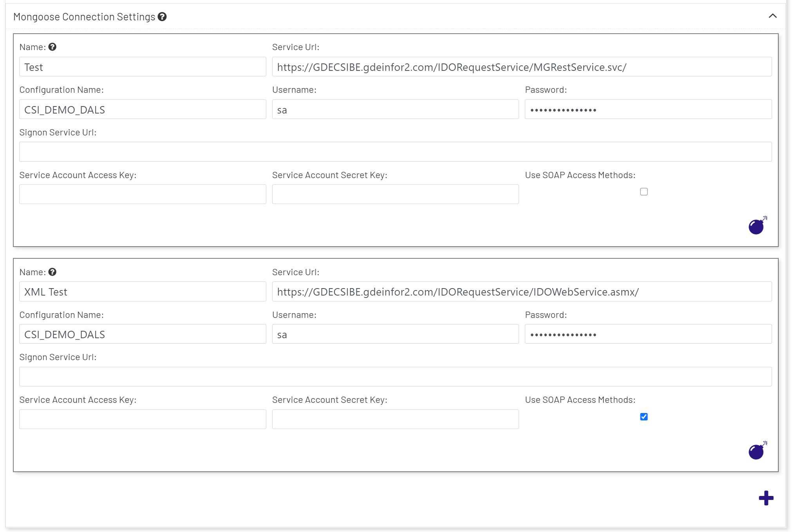This screenshot has width=792, height=532.
Task: Click Service Account Secret Key in XML Test
Action: [395, 419]
